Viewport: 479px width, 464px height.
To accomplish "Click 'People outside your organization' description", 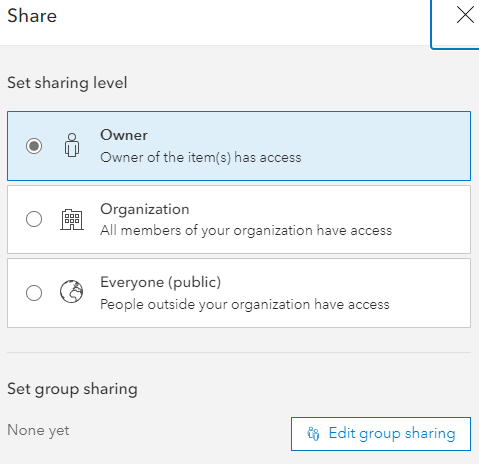I will click(x=245, y=305).
